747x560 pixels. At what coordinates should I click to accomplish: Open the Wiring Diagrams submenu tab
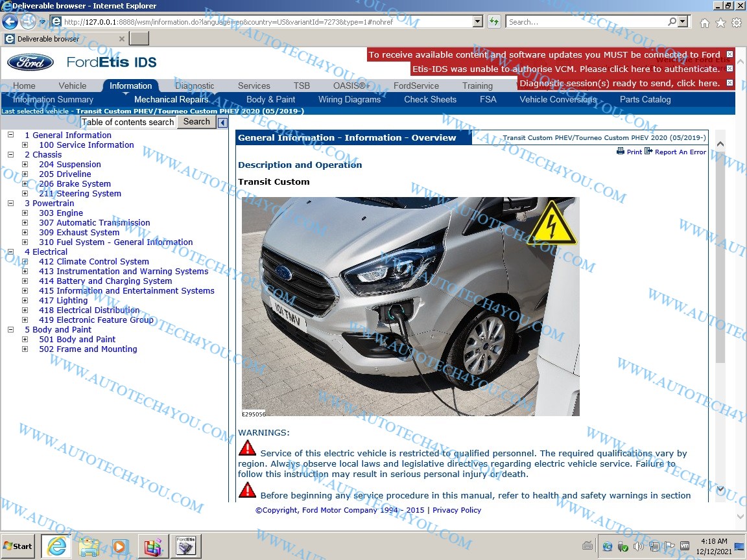[x=350, y=100]
